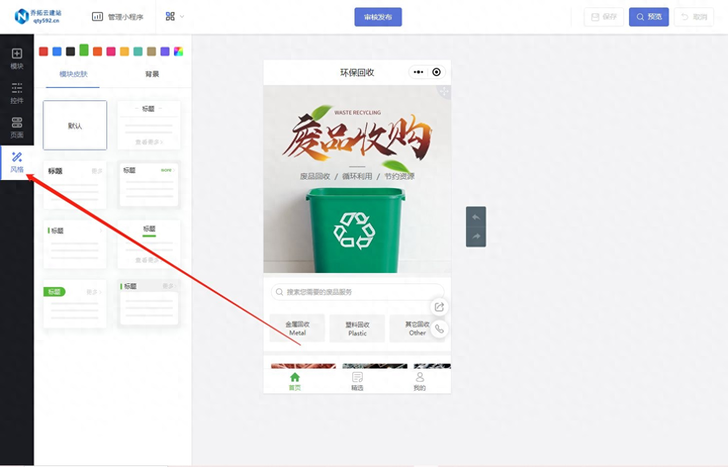Click the search box in phone preview
The height and width of the screenshot is (467, 728).
357,292
